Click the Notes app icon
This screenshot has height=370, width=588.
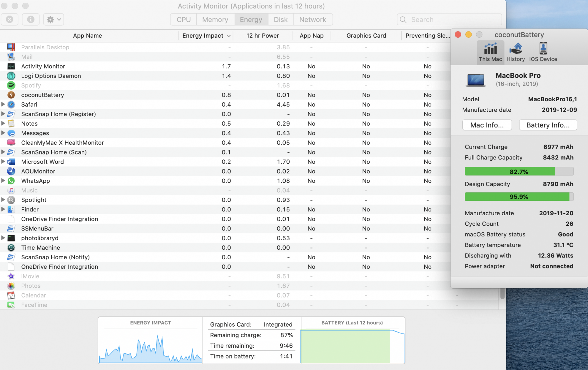click(11, 124)
